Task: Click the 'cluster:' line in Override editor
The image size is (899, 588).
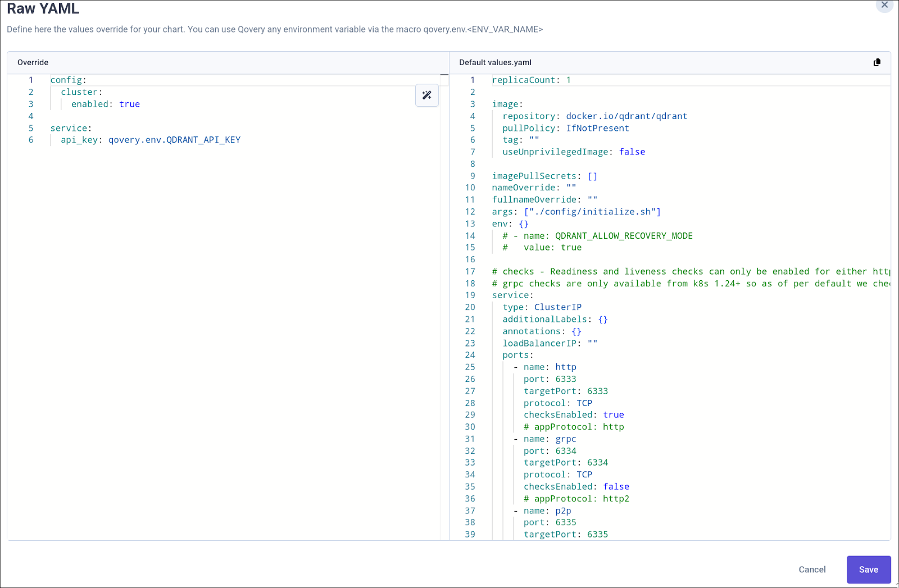Action: tap(81, 92)
